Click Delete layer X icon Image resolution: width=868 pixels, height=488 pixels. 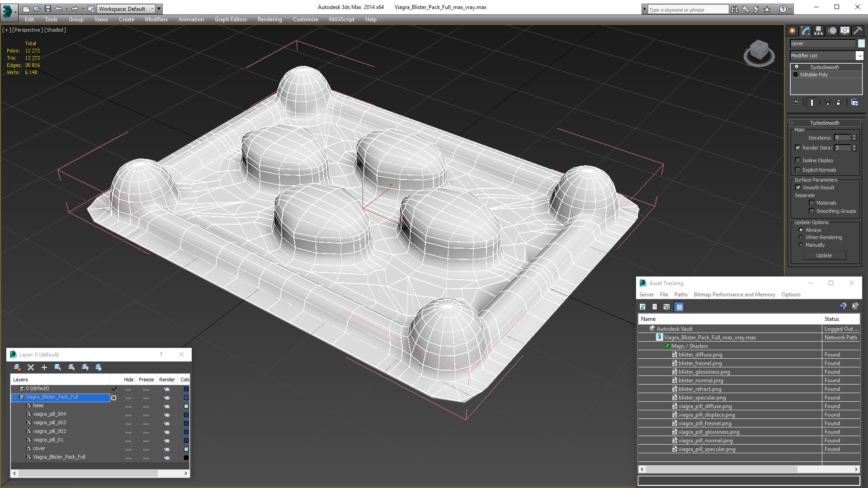31,367
